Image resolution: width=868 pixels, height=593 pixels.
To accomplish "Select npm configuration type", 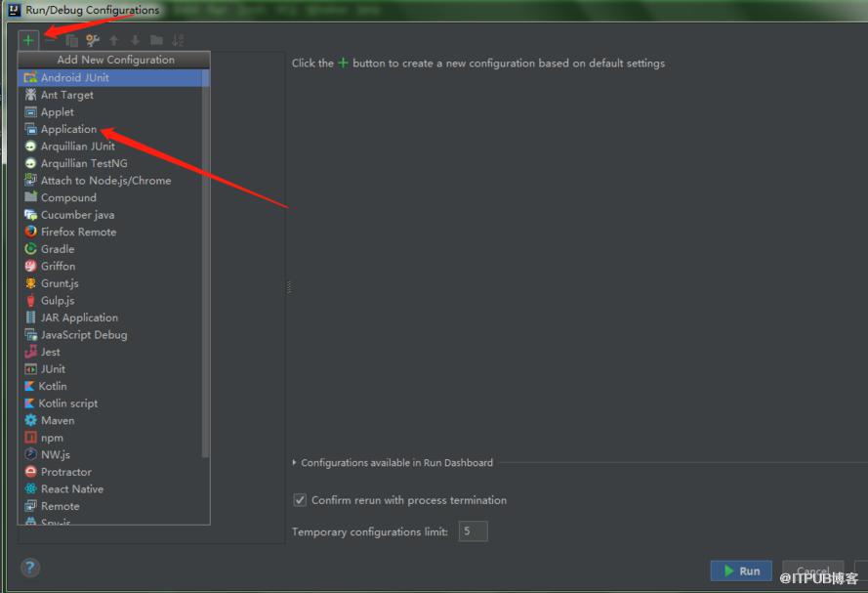I will coord(113,438).
